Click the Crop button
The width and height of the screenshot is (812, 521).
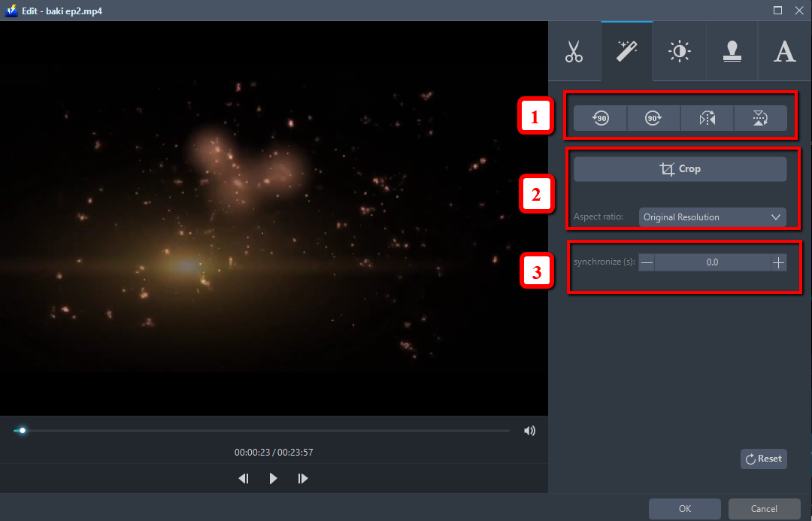680,168
